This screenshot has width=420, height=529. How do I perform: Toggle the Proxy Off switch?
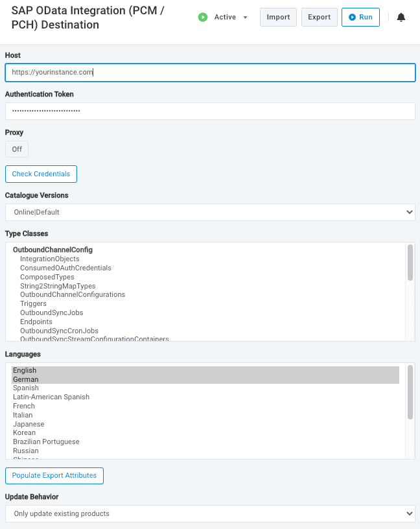17,149
